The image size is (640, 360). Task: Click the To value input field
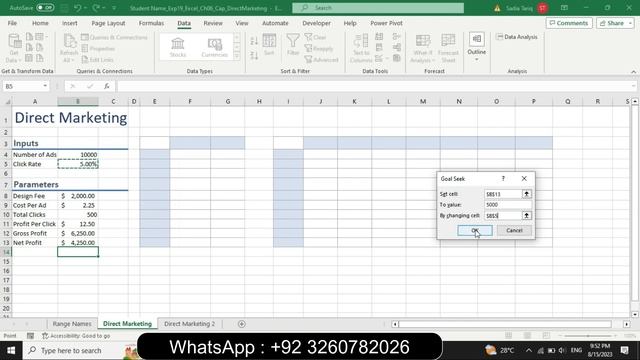508,204
